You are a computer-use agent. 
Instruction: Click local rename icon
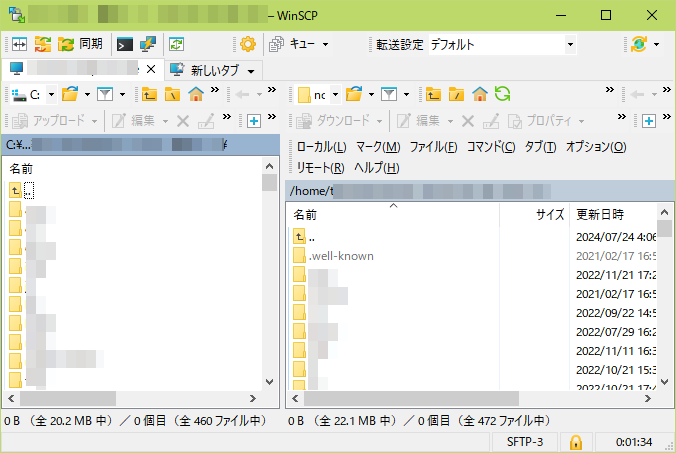pyautogui.click(x=206, y=121)
